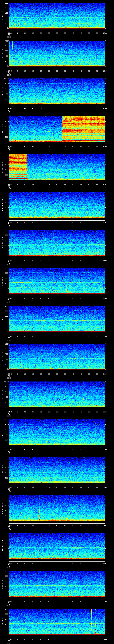This screenshot has width=114, height=644.
Task: Open the 22:23:00 spectrogram panel
Action: [57, 356]
